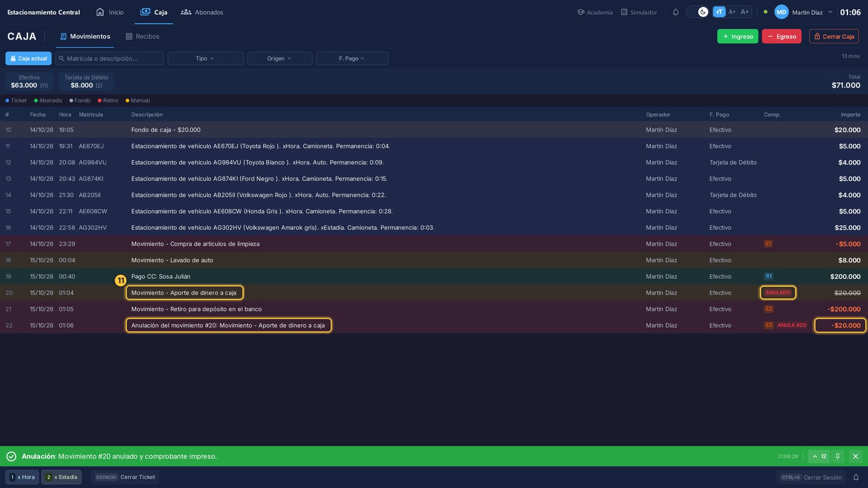Click the x Hora shortcut button
Screen dimensions: 868x488
(x=22, y=477)
